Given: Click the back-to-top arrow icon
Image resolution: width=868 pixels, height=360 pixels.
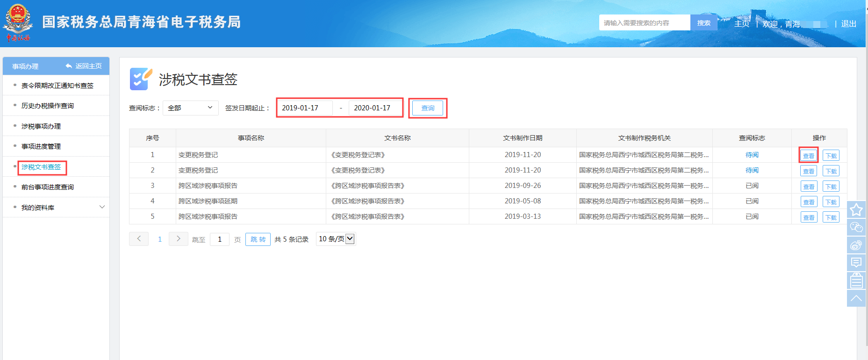Looking at the screenshot, I should point(856,298).
